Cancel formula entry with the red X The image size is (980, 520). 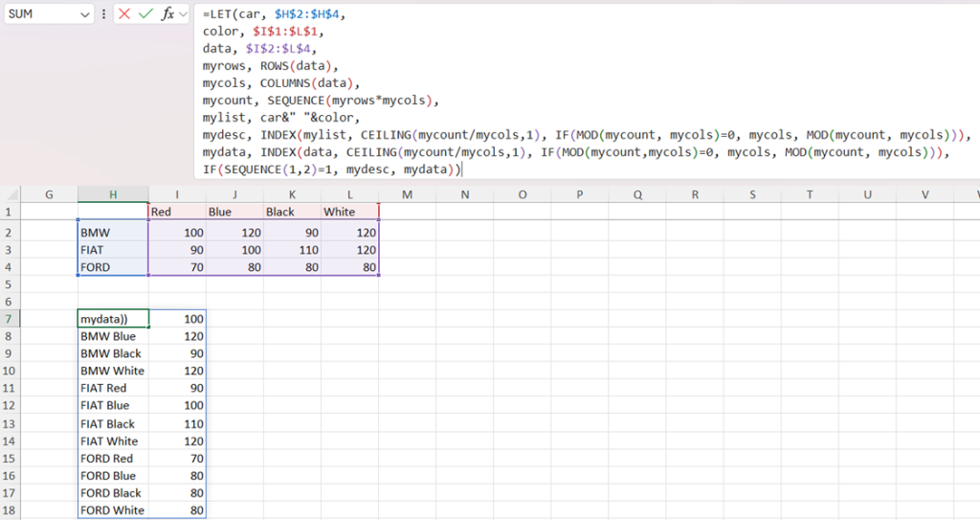[x=124, y=13]
